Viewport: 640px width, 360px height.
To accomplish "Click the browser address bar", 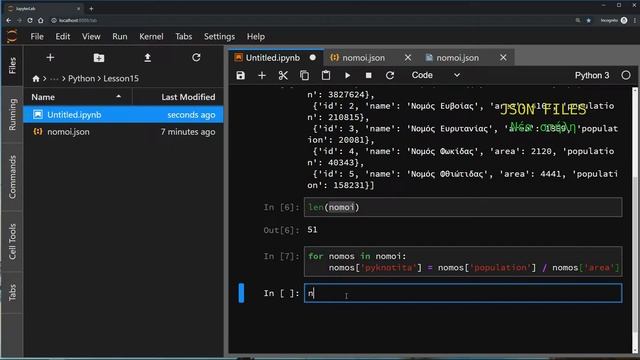I will tap(310, 20).
